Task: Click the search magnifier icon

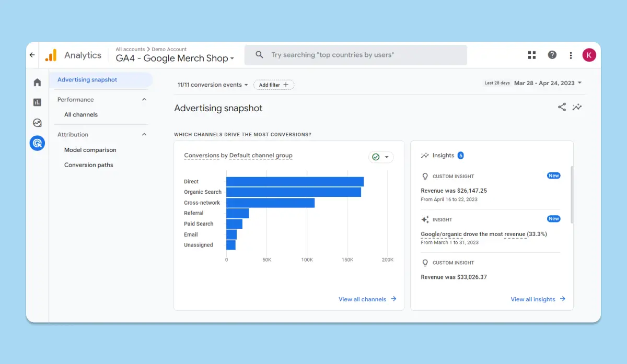Action: 259,55
